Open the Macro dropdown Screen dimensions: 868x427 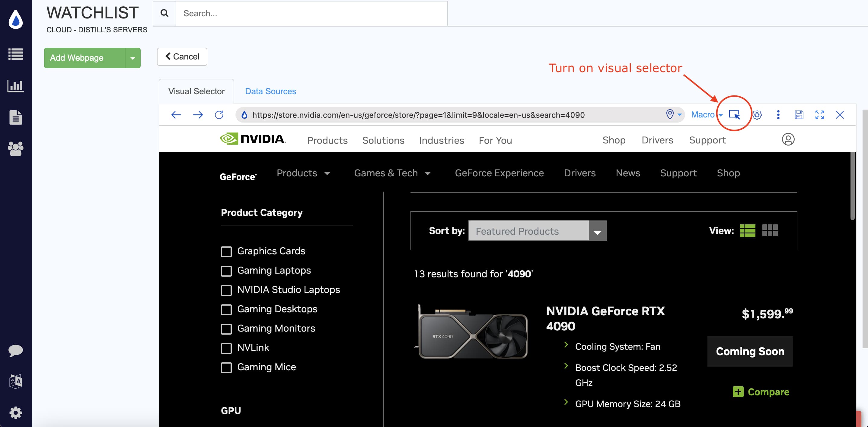click(706, 114)
